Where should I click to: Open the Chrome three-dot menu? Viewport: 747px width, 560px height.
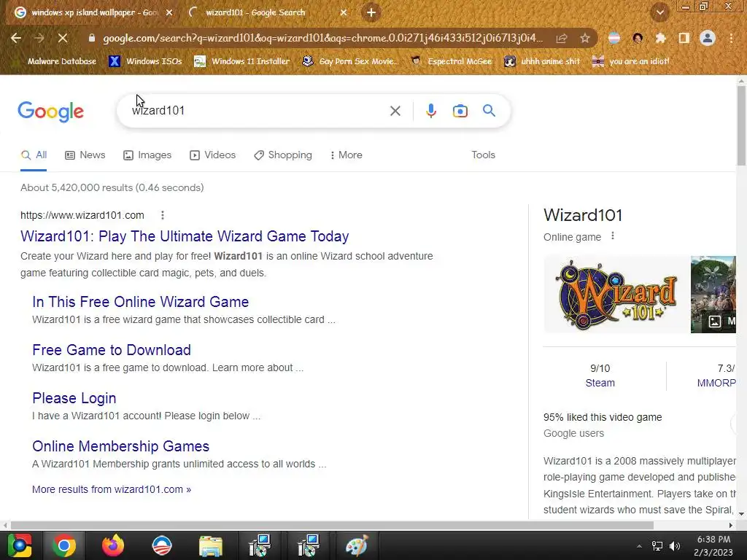click(731, 38)
